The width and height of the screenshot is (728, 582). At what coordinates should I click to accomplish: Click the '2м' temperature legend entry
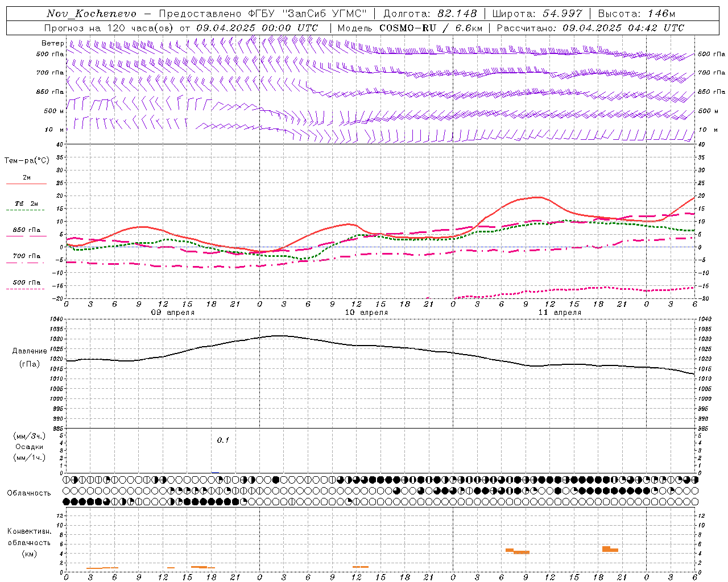27,177
